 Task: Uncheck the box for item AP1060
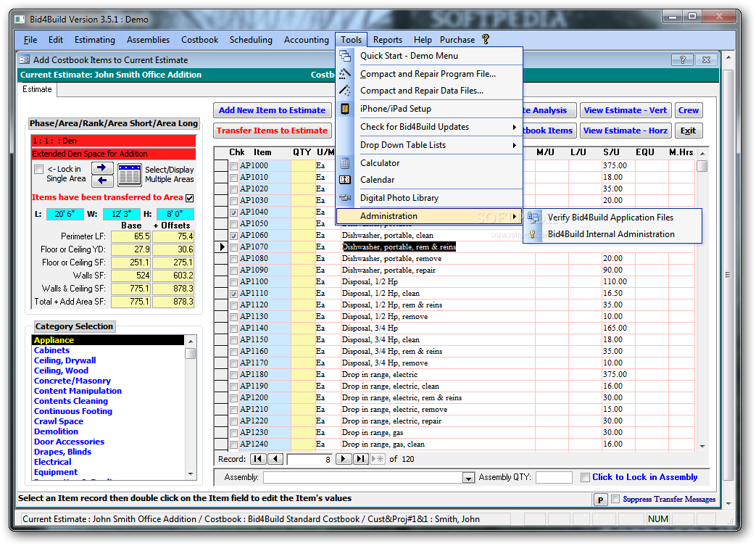click(234, 236)
